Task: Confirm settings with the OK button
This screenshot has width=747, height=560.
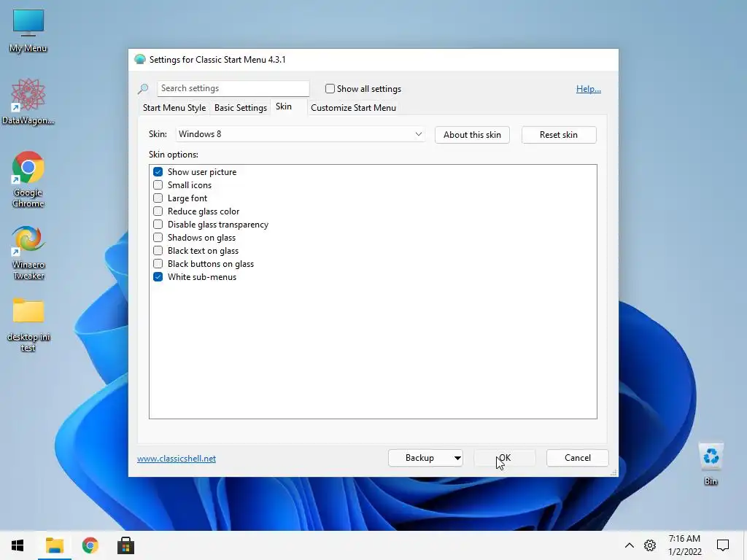Action: [x=505, y=458]
